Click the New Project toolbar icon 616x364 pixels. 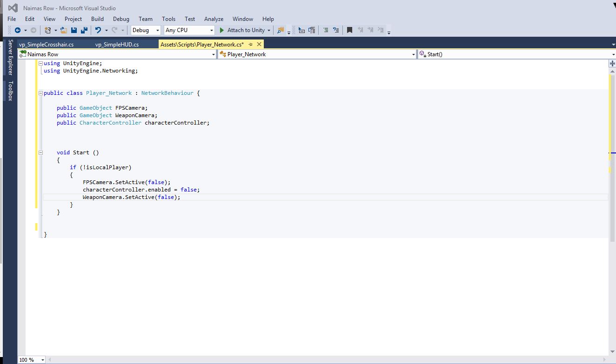pos(47,30)
